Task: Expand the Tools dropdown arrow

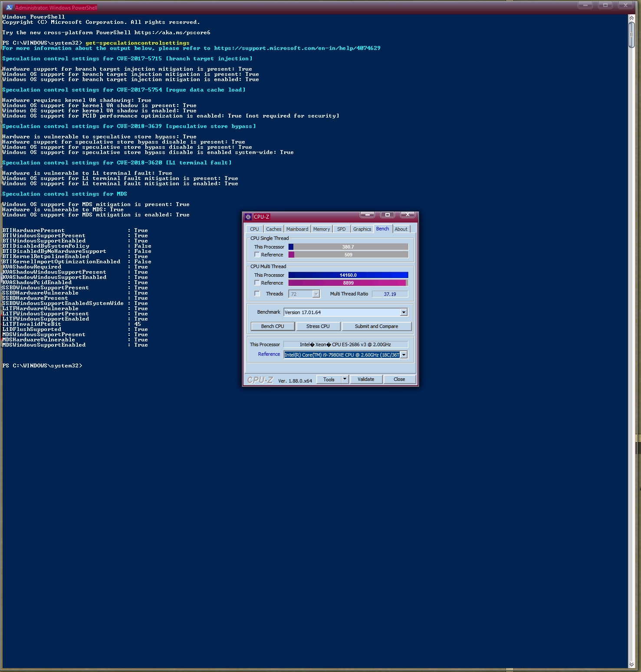Action: (345, 379)
